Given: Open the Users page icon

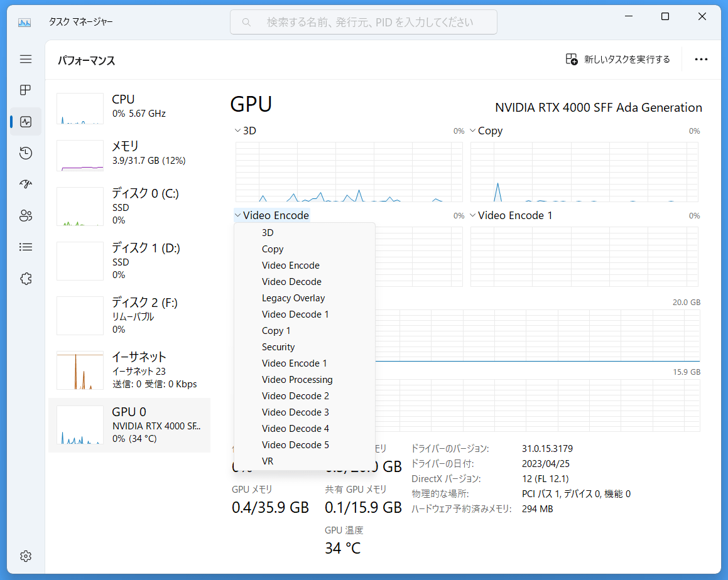Looking at the screenshot, I should (26, 216).
